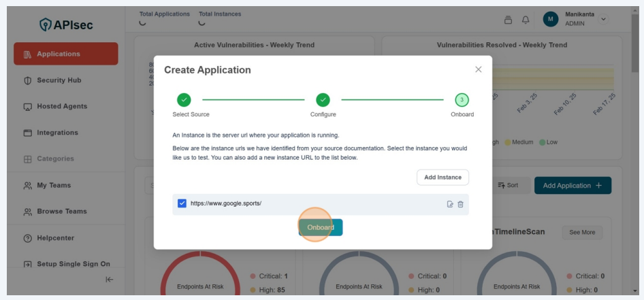The image size is (644, 300).
Task: Collapse the sidebar with the arrow icon
Action: point(109,280)
